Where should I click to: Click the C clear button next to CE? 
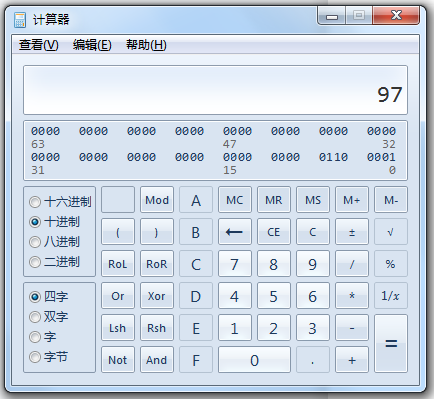tap(313, 232)
